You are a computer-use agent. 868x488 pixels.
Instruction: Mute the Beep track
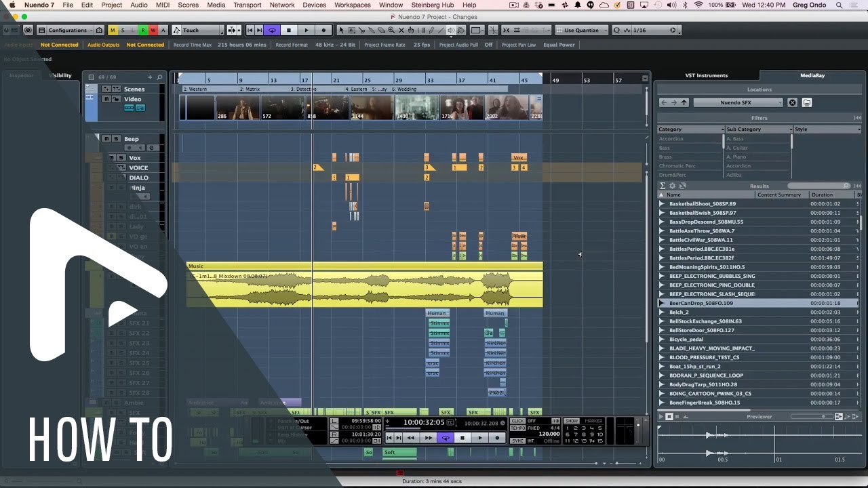click(106, 138)
